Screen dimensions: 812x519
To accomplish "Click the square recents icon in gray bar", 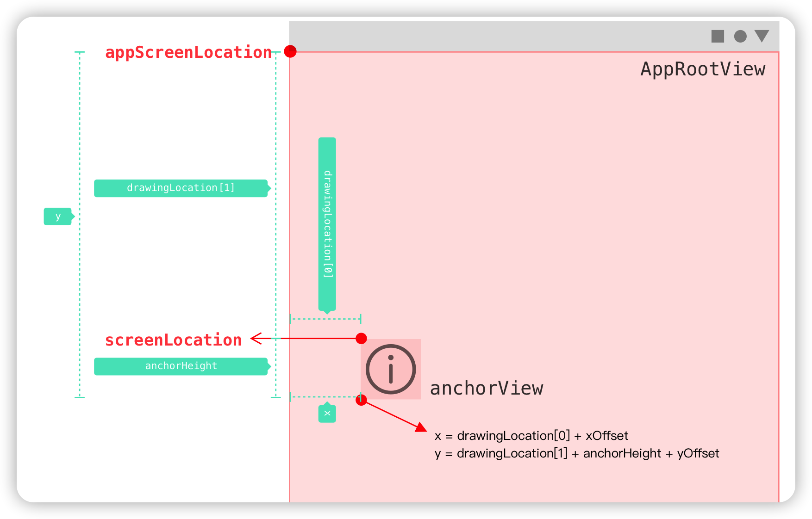I will (x=718, y=36).
